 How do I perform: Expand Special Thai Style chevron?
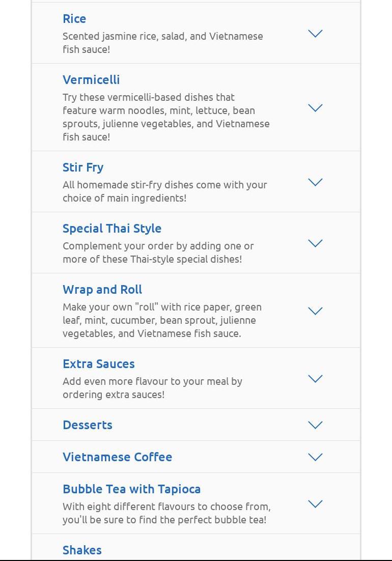coord(316,243)
